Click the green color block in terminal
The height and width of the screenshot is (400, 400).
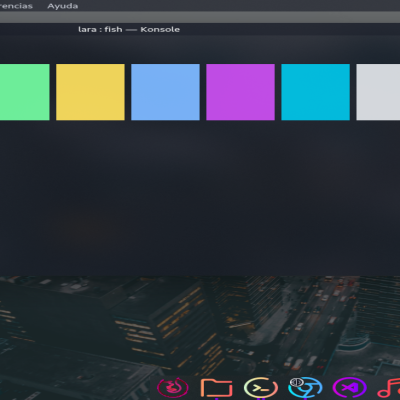click(25, 92)
